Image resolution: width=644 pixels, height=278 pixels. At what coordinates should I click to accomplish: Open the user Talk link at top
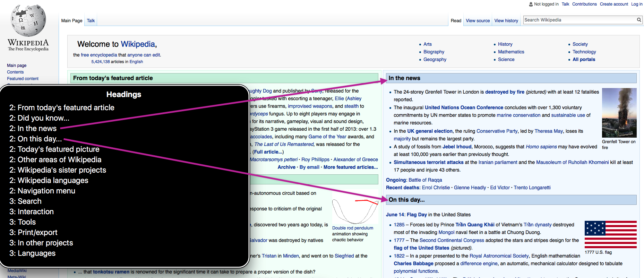565,4
